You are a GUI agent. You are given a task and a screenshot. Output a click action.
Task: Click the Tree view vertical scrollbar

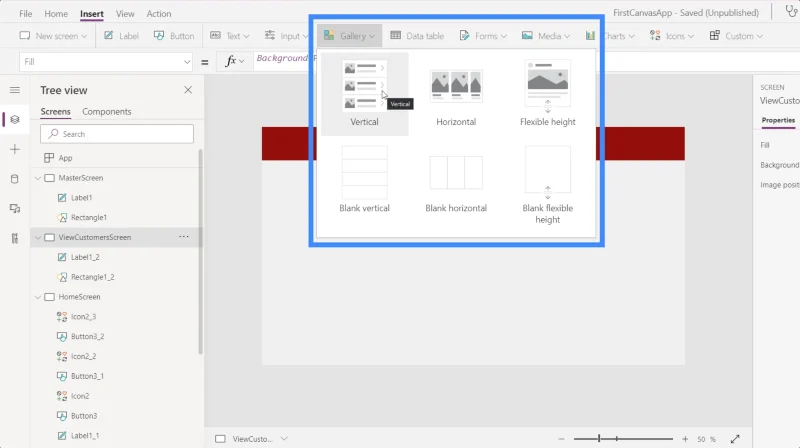(201, 252)
